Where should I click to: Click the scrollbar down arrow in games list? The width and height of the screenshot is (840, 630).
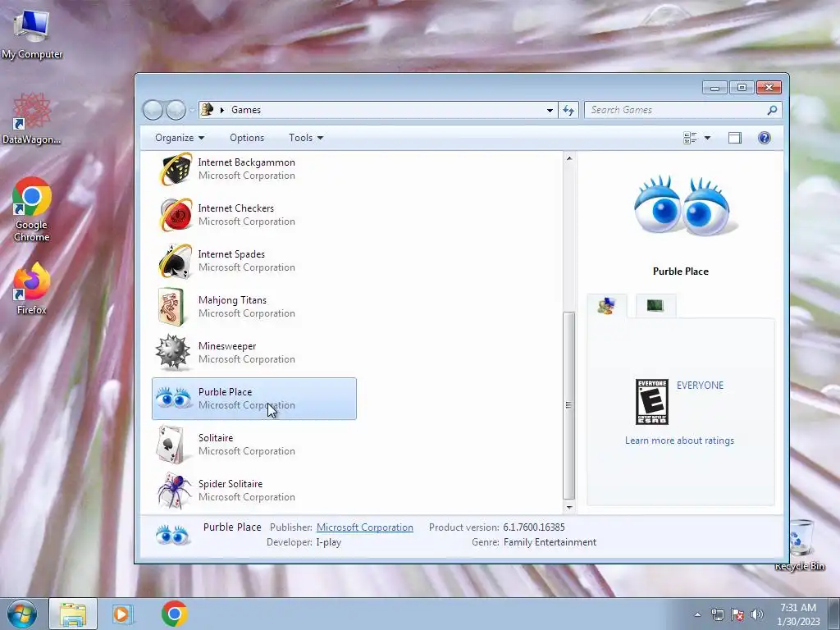pos(569,507)
